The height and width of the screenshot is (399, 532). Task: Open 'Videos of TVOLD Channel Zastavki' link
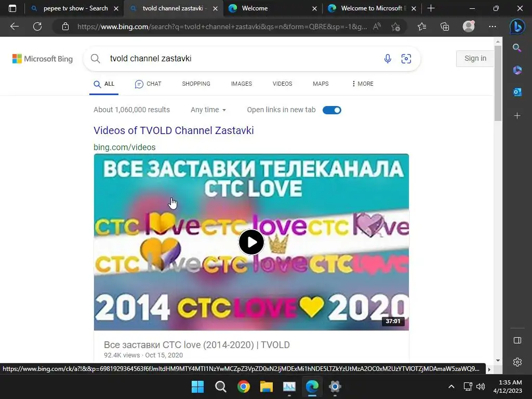(174, 130)
